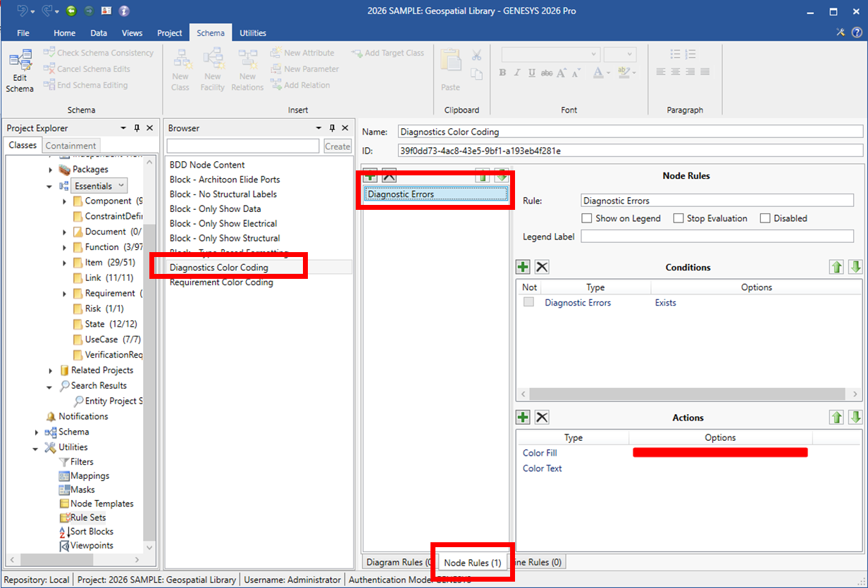Screen dimensions: 868x588
Task: Check the Stop Evaluation option
Action: (x=678, y=218)
